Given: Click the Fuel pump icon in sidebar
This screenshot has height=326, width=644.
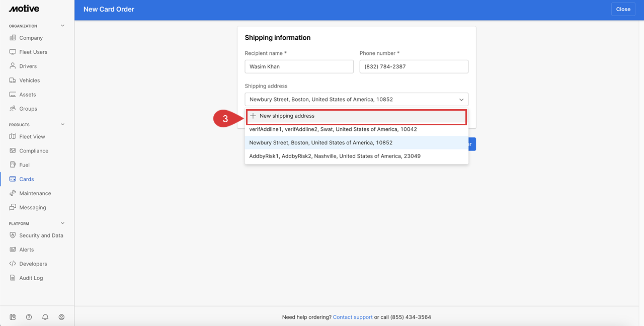Looking at the screenshot, I should [x=13, y=165].
